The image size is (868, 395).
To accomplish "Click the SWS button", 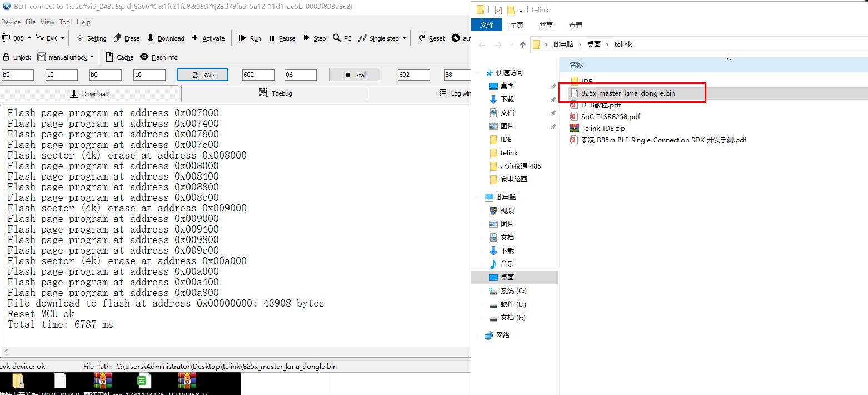I will [202, 75].
